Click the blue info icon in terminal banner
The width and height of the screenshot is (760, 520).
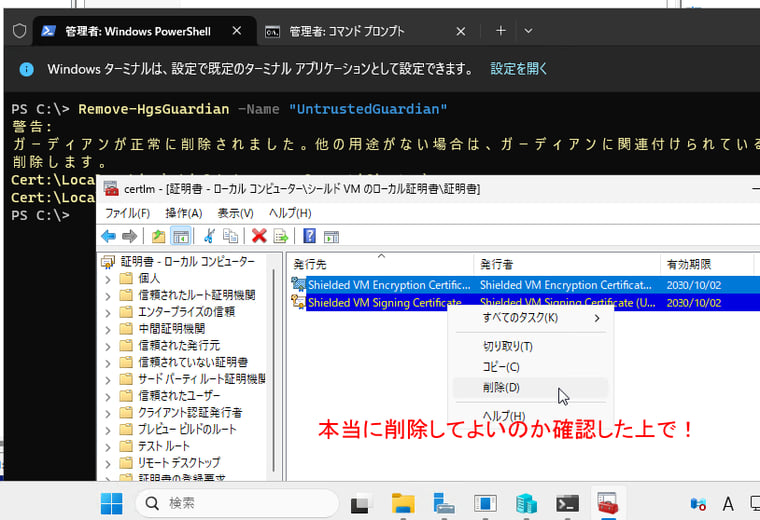(x=27, y=69)
